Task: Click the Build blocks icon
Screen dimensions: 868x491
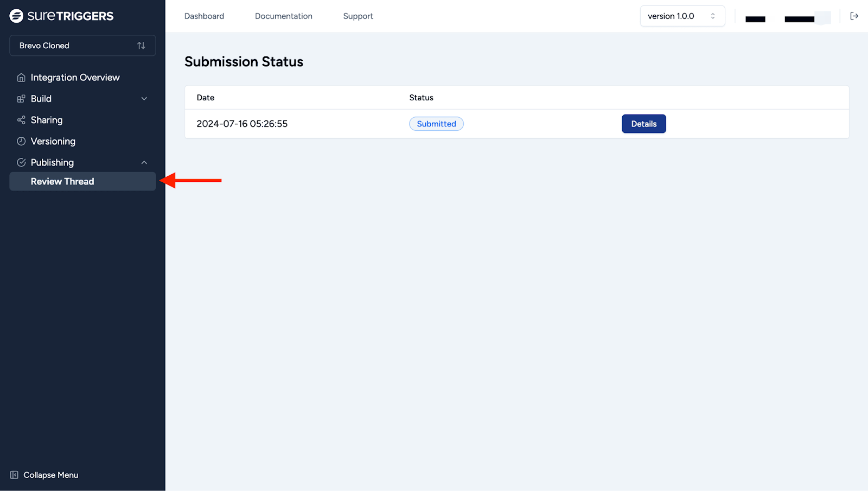Action: pos(21,99)
